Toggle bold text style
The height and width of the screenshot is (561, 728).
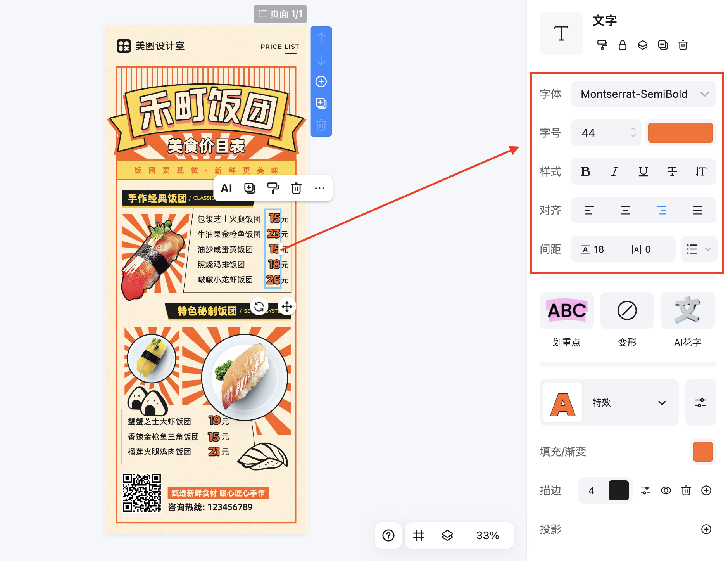click(585, 171)
